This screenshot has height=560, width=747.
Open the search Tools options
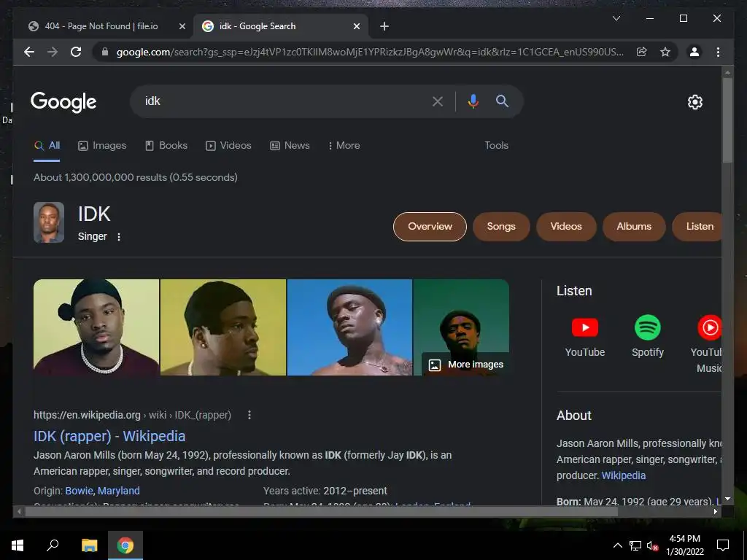point(496,146)
